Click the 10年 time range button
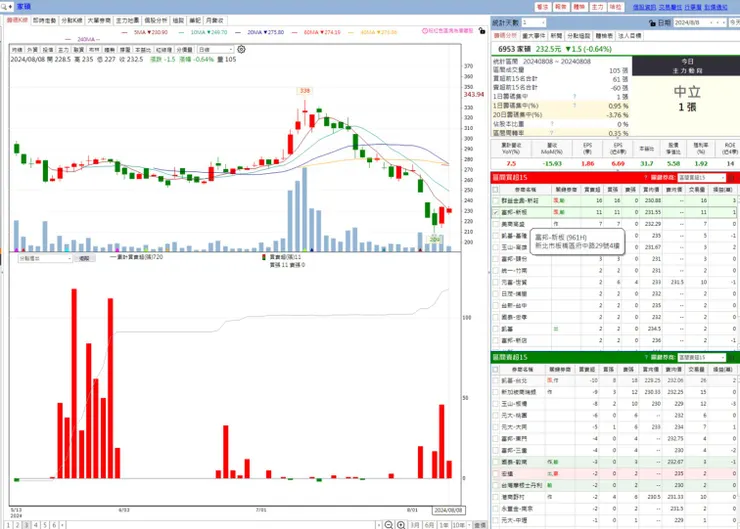 459,525
